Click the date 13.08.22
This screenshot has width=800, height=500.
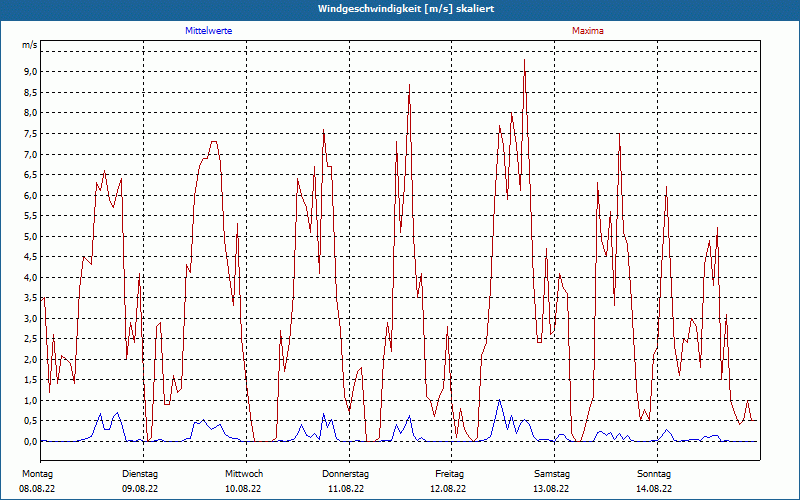(551, 489)
